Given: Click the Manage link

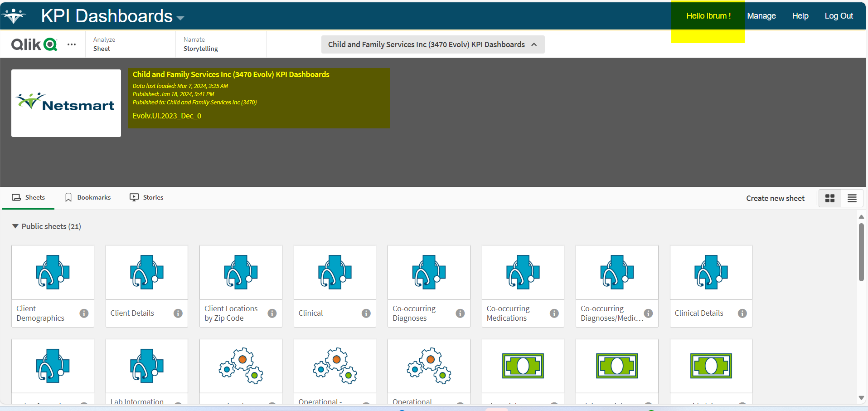Looking at the screenshot, I should pyautogui.click(x=761, y=16).
